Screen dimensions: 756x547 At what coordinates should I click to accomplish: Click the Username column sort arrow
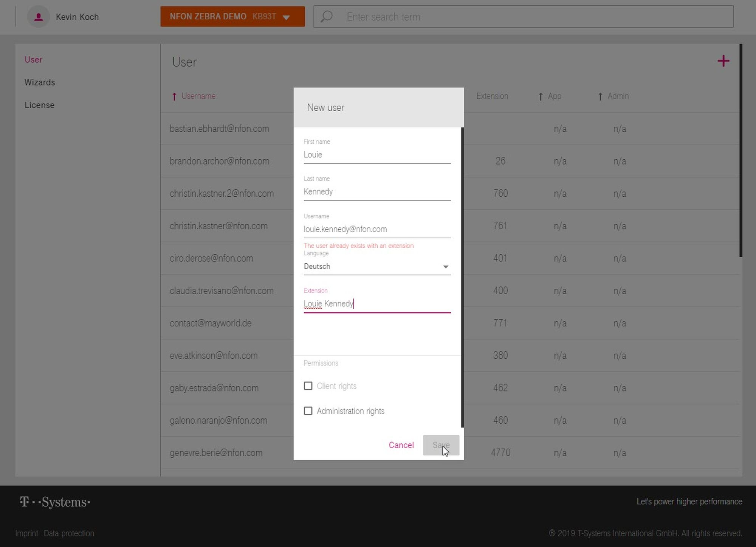(x=174, y=96)
